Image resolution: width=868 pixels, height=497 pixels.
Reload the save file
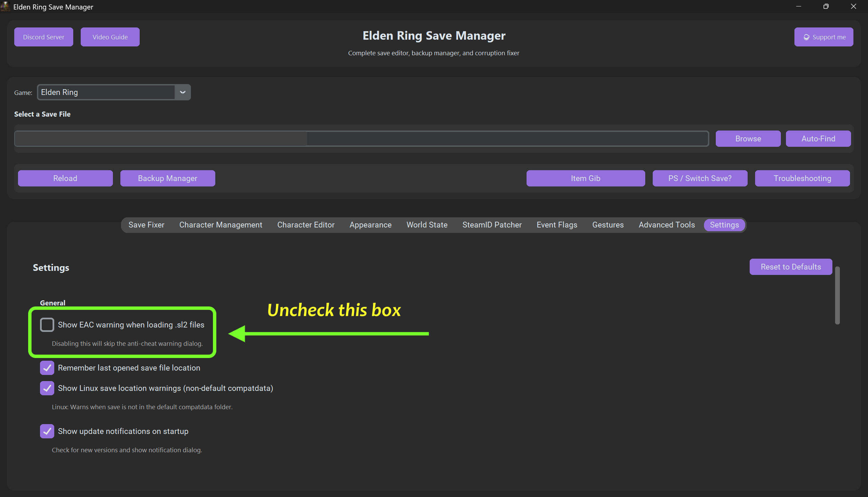coord(65,178)
